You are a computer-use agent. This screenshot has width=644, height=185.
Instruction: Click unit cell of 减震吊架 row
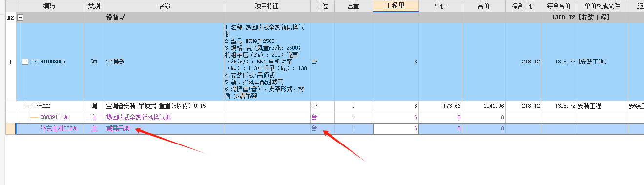click(x=322, y=129)
